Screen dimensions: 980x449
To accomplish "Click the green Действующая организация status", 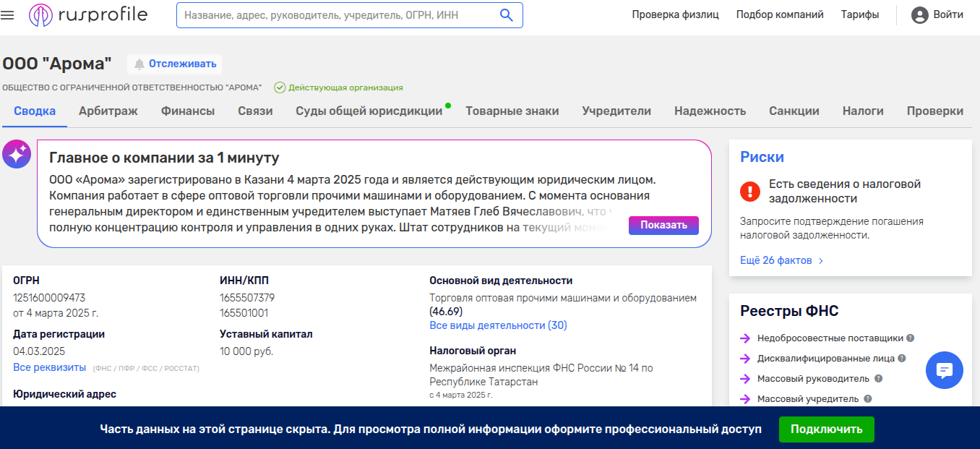I will (338, 87).
